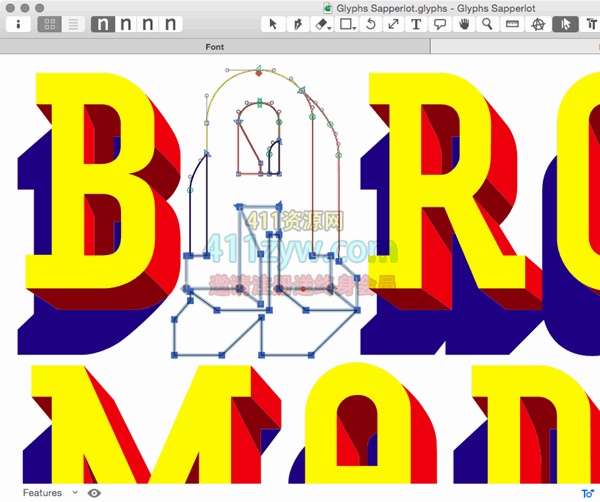The image size is (600, 502).
Task: Select the first highlighted n layer button
Action: coord(104,24)
